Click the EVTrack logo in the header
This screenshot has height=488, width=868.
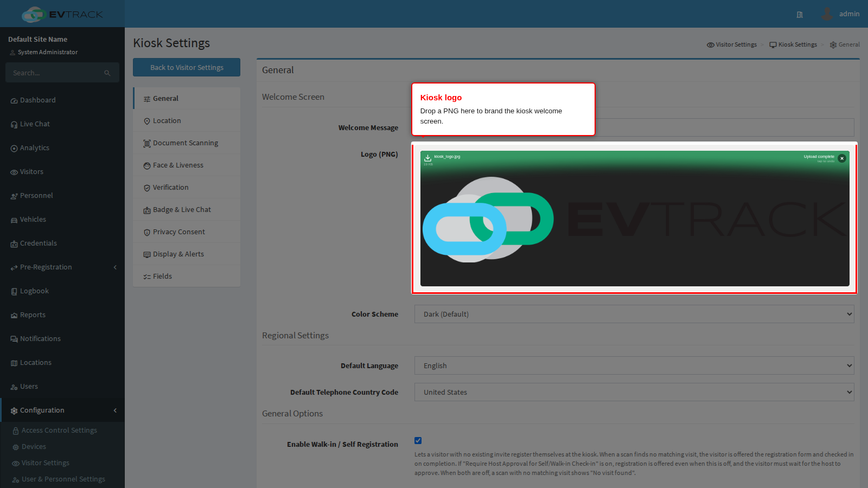point(62,14)
